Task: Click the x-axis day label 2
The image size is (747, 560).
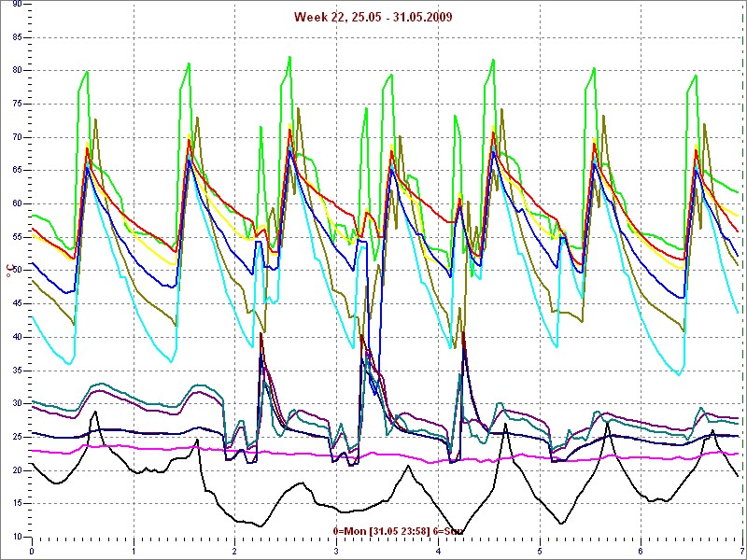Action: tap(235, 551)
